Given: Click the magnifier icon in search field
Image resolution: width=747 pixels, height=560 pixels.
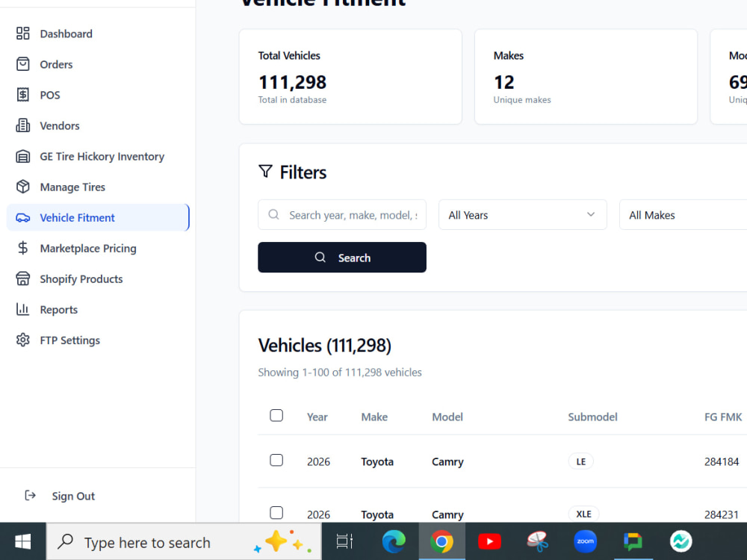Looking at the screenshot, I should pos(274,215).
